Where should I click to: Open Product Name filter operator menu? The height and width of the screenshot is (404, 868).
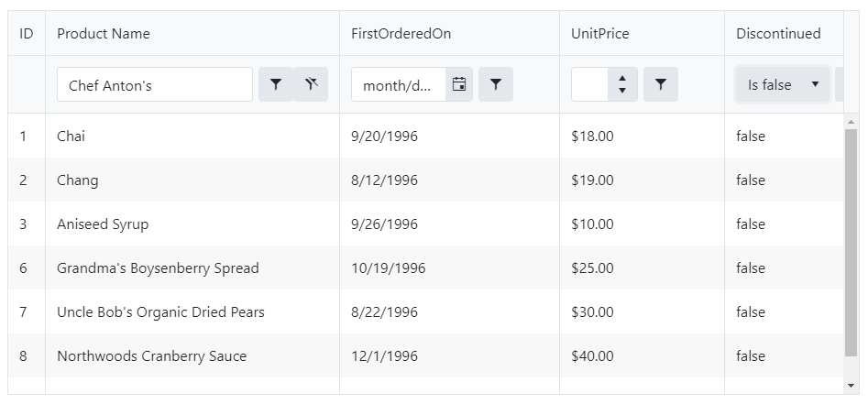point(276,84)
